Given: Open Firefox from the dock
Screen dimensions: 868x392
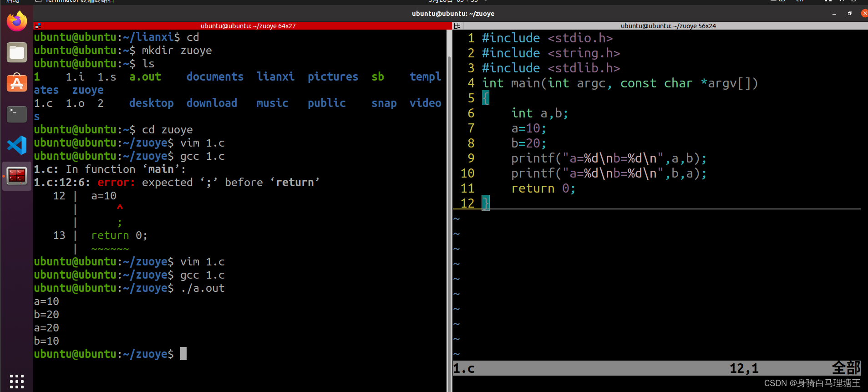Looking at the screenshot, I should [x=17, y=21].
